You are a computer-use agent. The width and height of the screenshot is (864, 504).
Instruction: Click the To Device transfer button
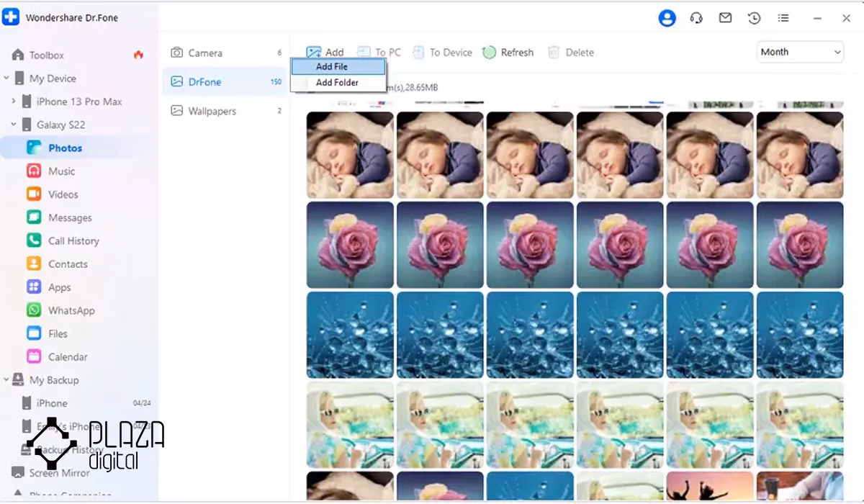click(441, 52)
